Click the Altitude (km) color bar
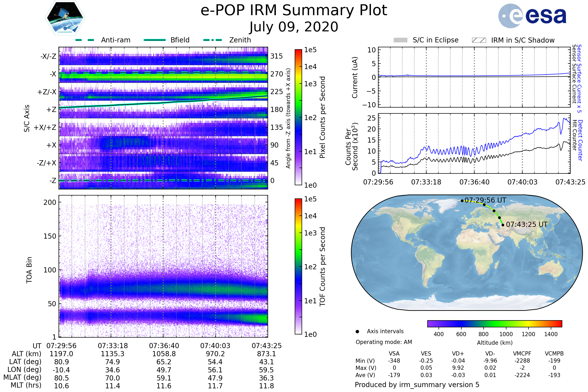The height and width of the screenshot is (392, 588). 494,323
